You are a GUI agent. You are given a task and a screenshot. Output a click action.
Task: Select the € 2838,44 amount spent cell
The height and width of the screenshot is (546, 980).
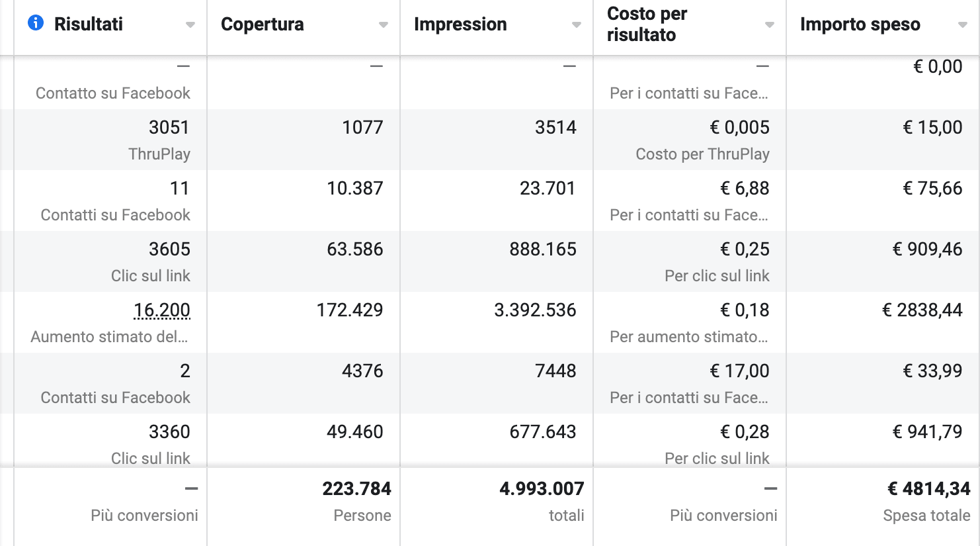point(922,310)
